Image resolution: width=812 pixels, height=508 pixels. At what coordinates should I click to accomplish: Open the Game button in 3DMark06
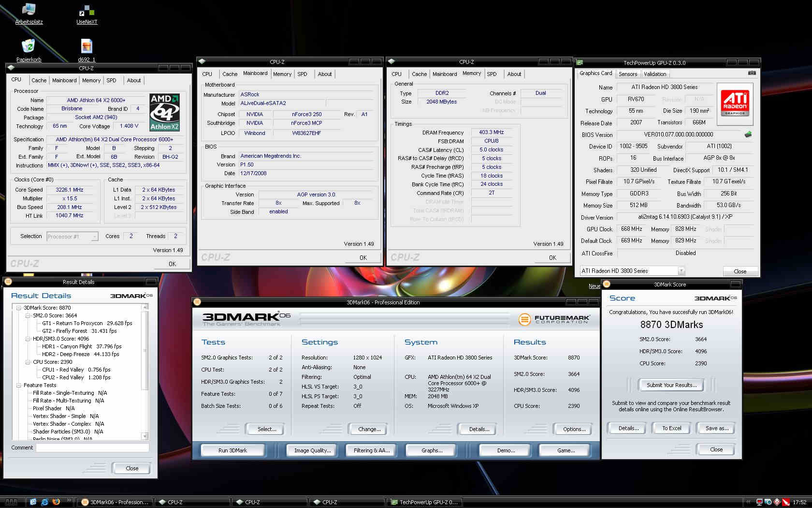click(566, 450)
